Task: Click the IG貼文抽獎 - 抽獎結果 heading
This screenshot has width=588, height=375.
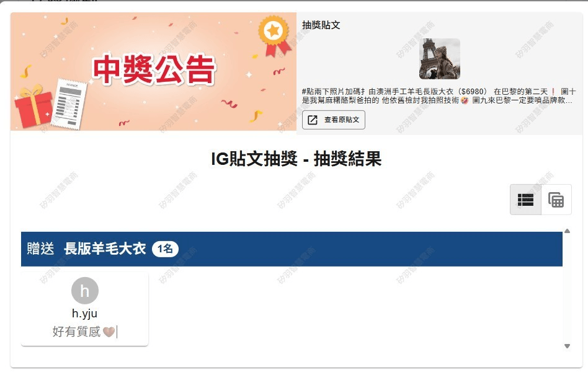Action: [296, 159]
